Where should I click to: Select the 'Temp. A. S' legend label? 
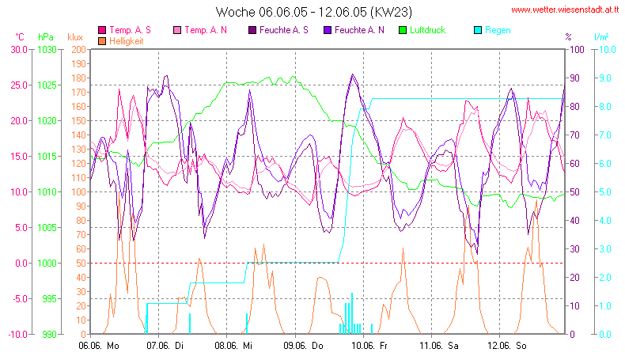click(131, 30)
